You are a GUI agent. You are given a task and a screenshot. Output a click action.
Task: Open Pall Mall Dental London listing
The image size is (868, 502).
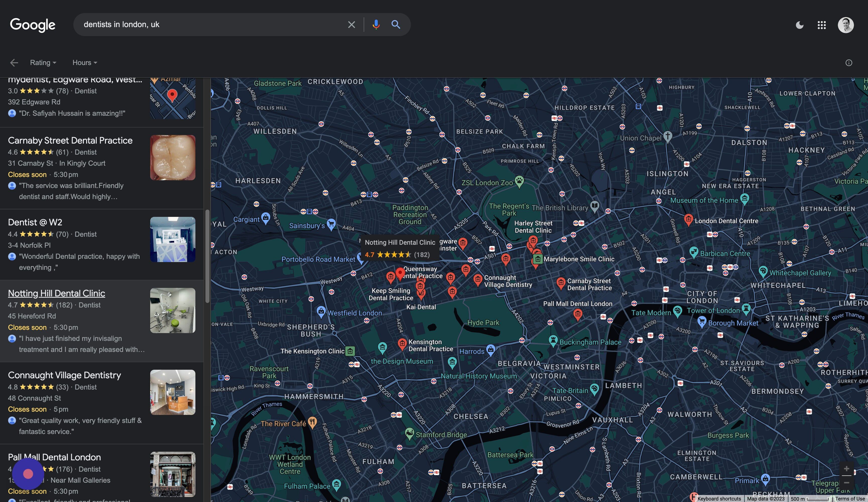pyautogui.click(x=55, y=457)
